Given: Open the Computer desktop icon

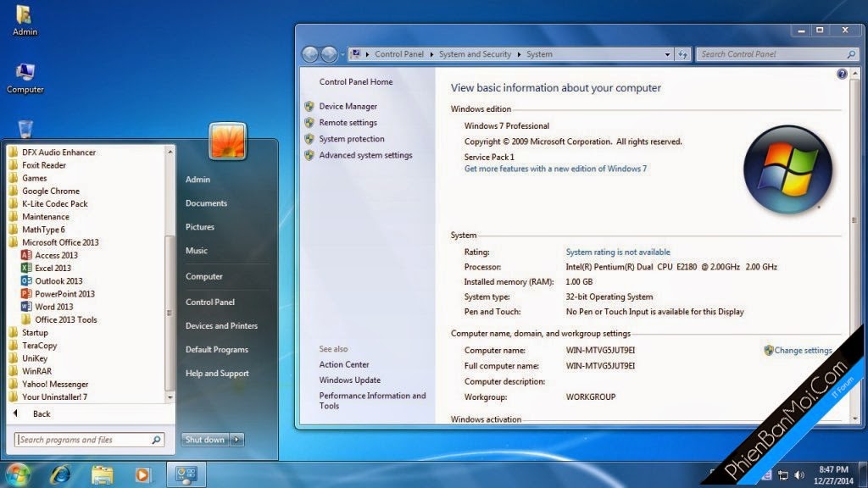Looking at the screenshot, I should 25,79.
